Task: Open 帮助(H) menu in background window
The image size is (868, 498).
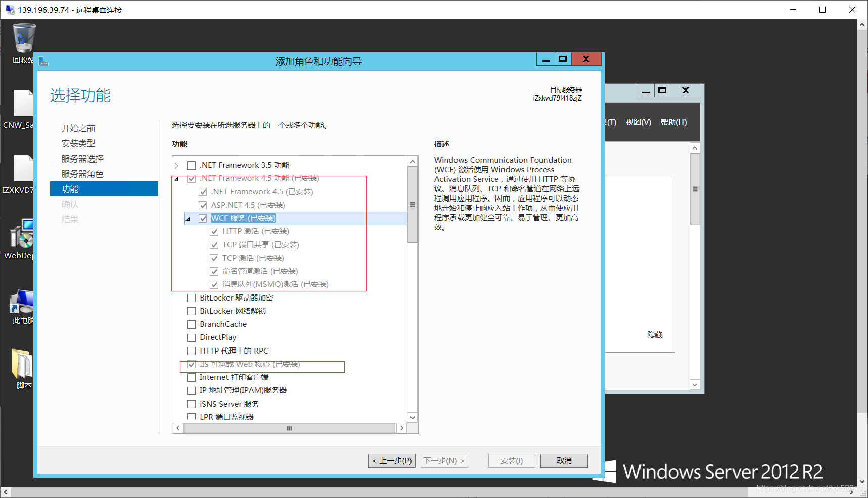Action: pos(673,122)
